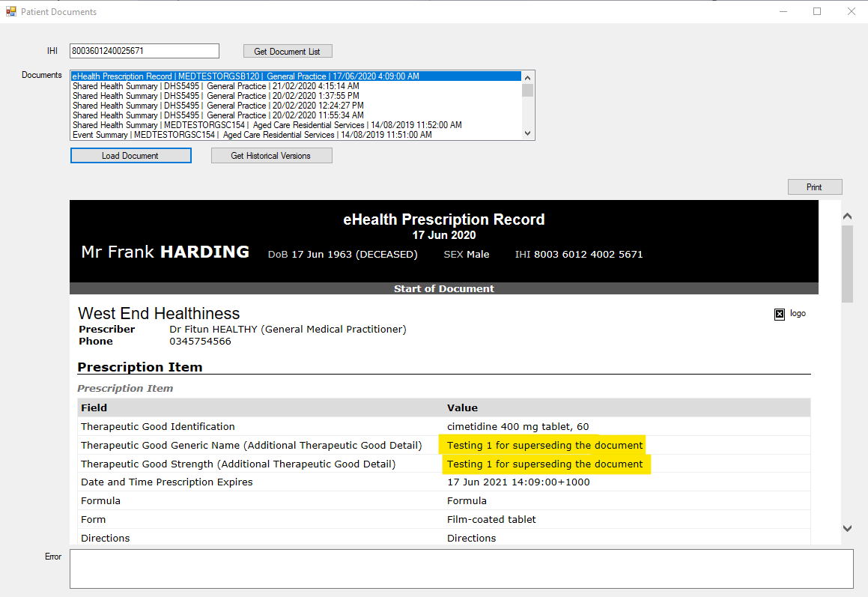Print the displayed prescription record
The image size is (868, 597).
(814, 187)
